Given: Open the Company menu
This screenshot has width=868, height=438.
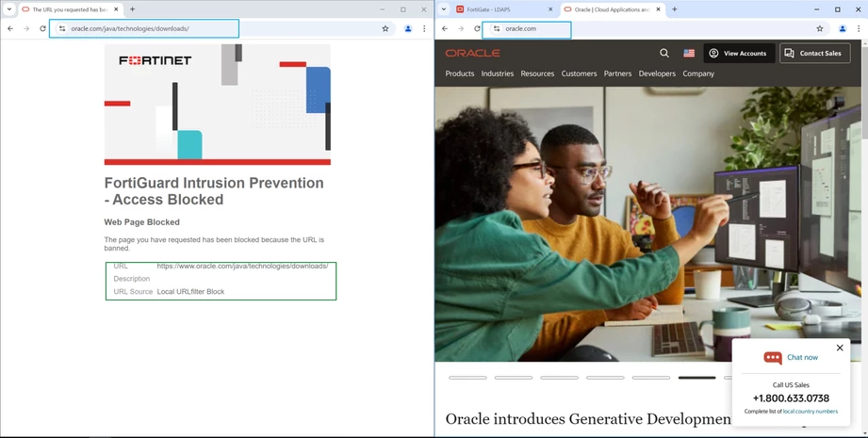Looking at the screenshot, I should [x=698, y=73].
